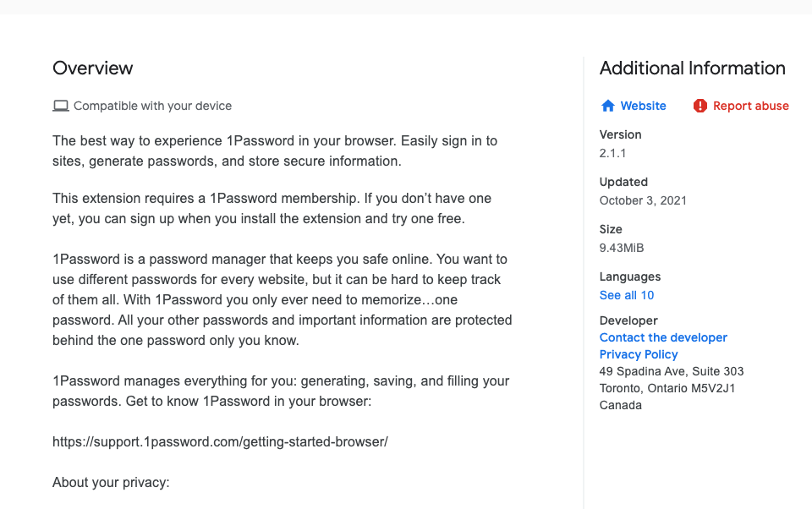This screenshot has width=812, height=509.
Task: Click the updated date October 3, 2021
Action: [x=643, y=200]
